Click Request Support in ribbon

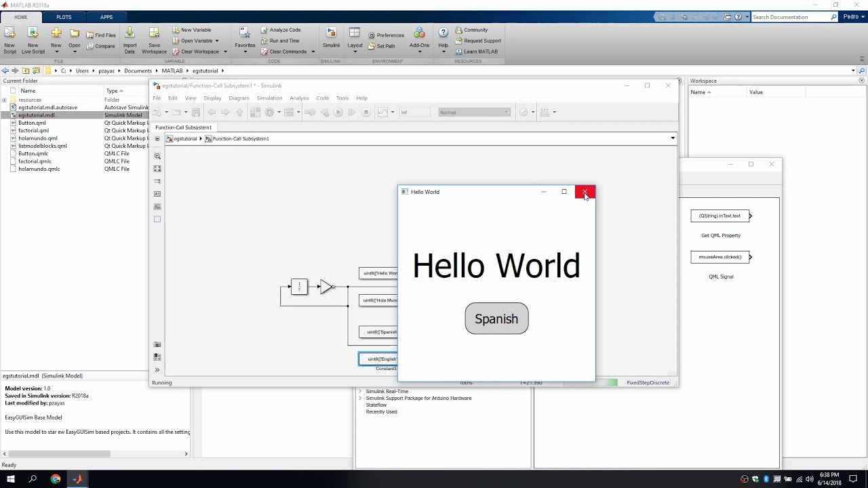(x=478, y=41)
